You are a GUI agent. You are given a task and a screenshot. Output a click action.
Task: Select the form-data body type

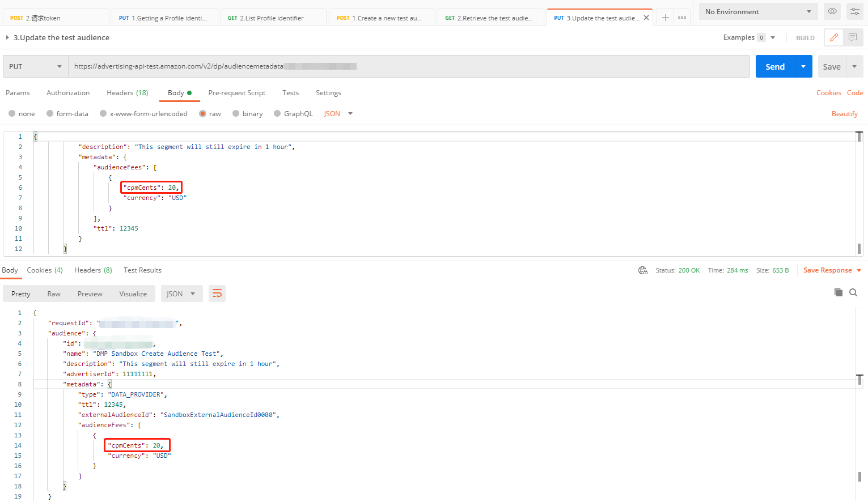[71, 113]
